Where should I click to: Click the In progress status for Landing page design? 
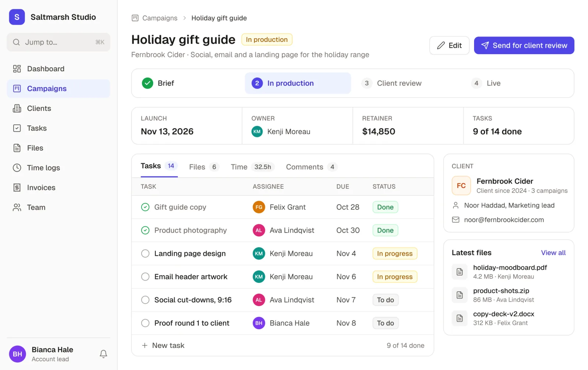pyautogui.click(x=395, y=254)
